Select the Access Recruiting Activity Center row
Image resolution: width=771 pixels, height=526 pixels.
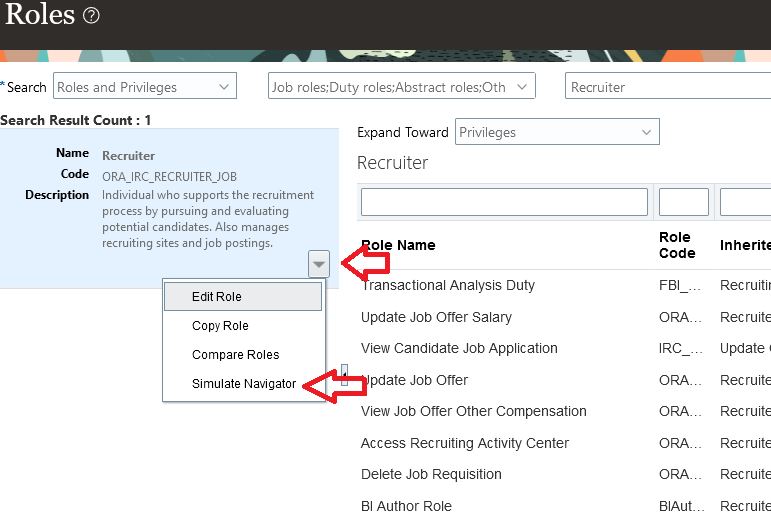tap(564, 443)
